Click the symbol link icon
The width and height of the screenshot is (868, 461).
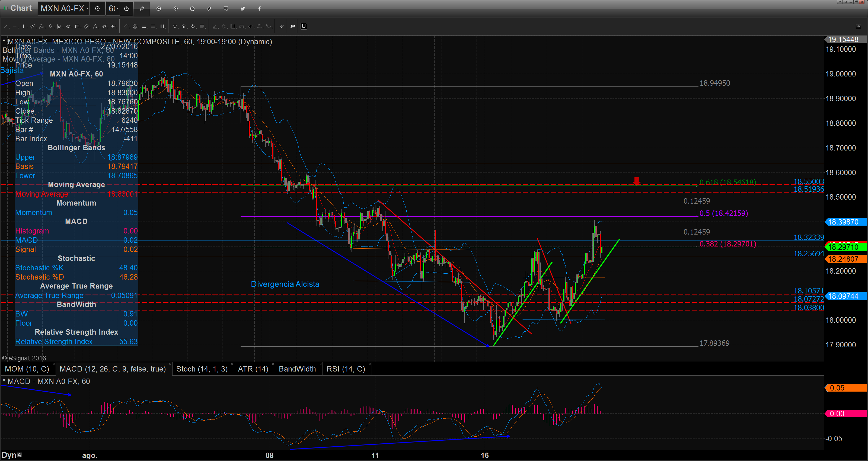point(209,8)
